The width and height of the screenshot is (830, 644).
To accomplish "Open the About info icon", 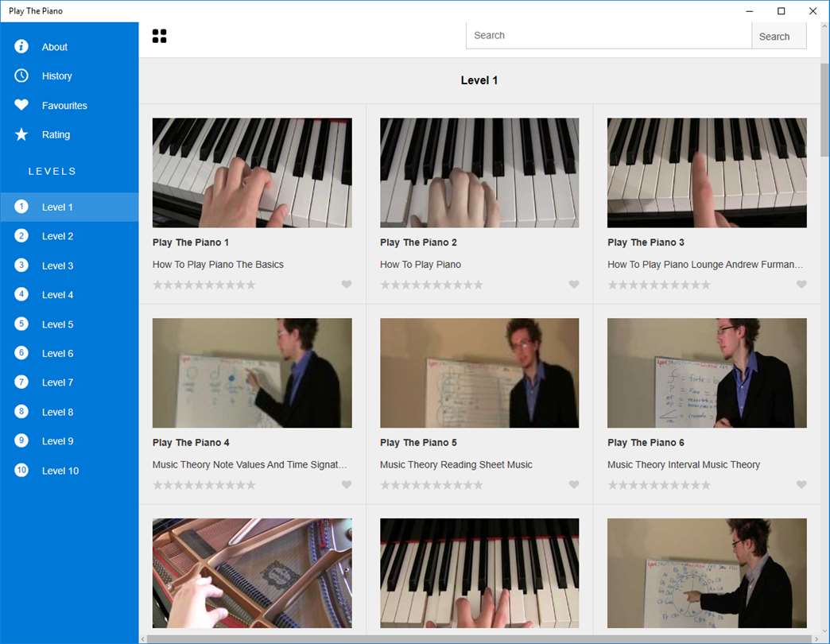I will 21,47.
